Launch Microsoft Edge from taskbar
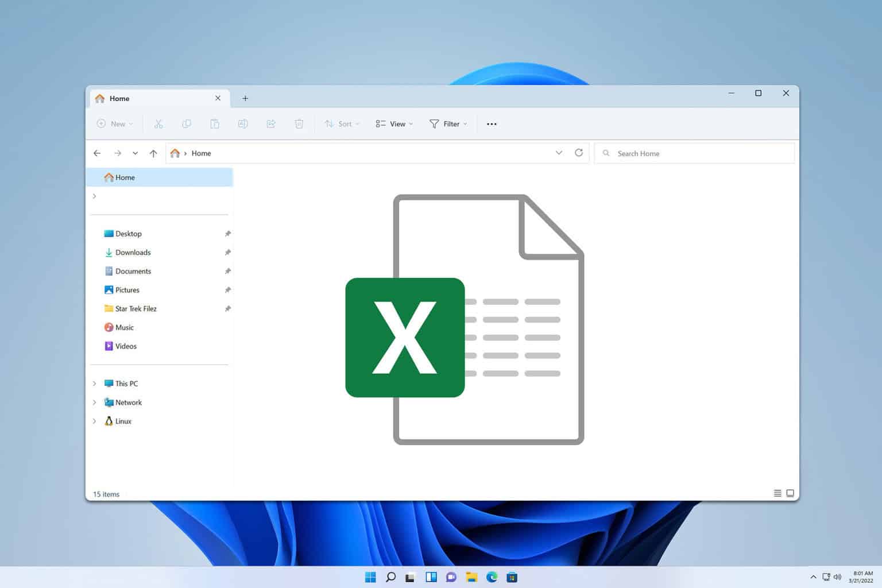This screenshot has height=588, width=882. point(492,577)
